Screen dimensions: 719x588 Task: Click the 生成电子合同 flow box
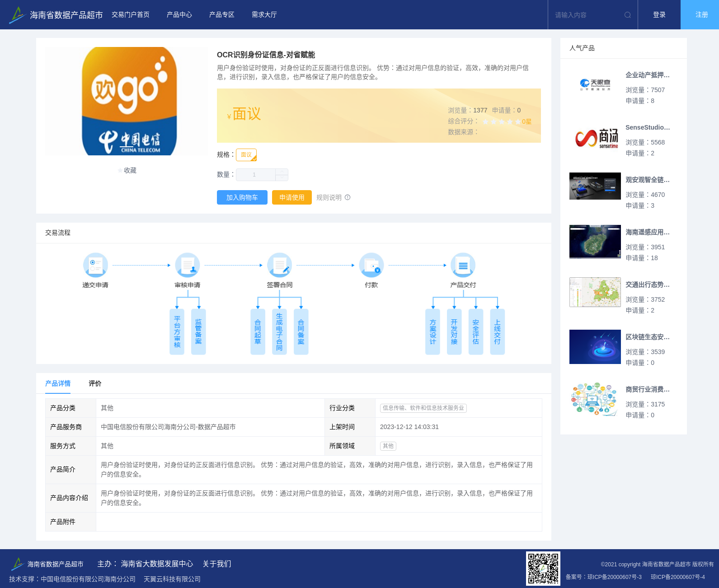pyautogui.click(x=279, y=332)
